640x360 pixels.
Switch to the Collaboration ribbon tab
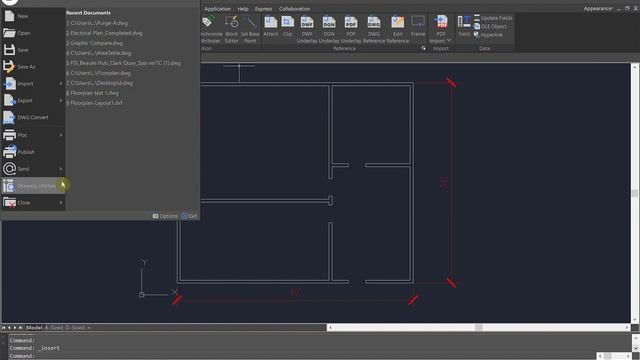click(295, 9)
